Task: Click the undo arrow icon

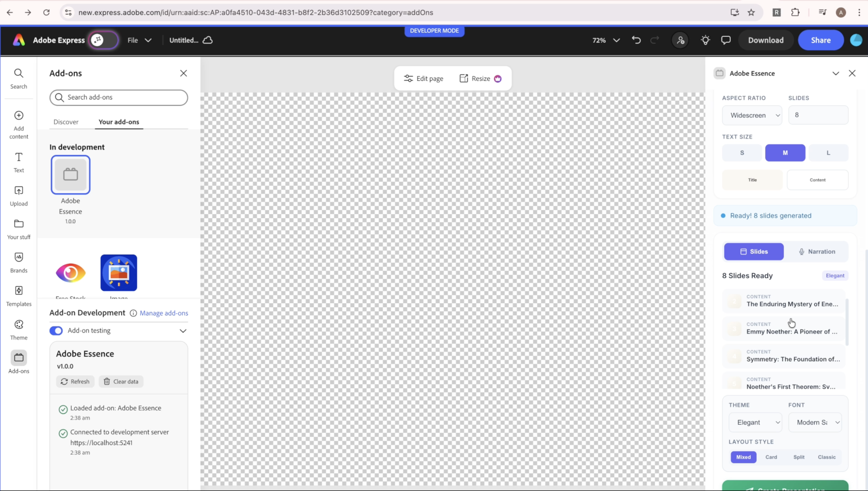Action: pyautogui.click(x=636, y=40)
